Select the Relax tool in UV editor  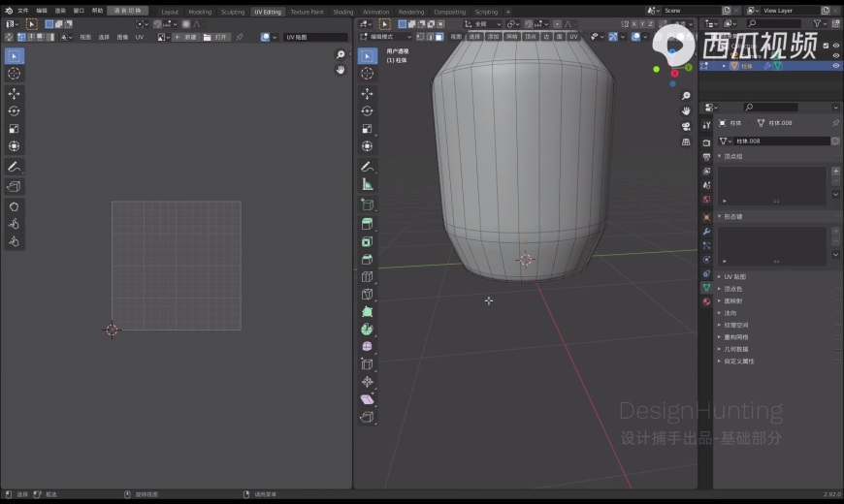[x=14, y=224]
